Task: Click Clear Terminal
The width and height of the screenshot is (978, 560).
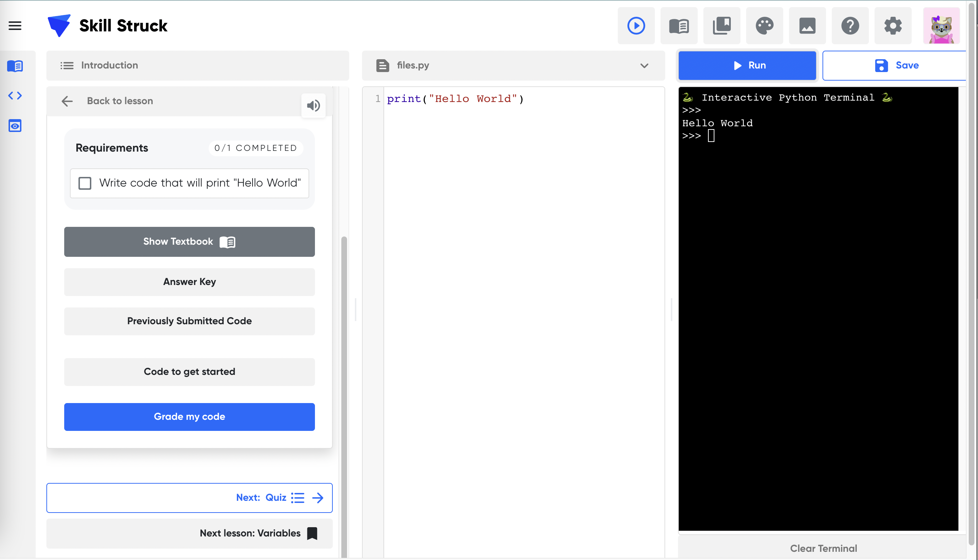Action: click(x=824, y=548)
